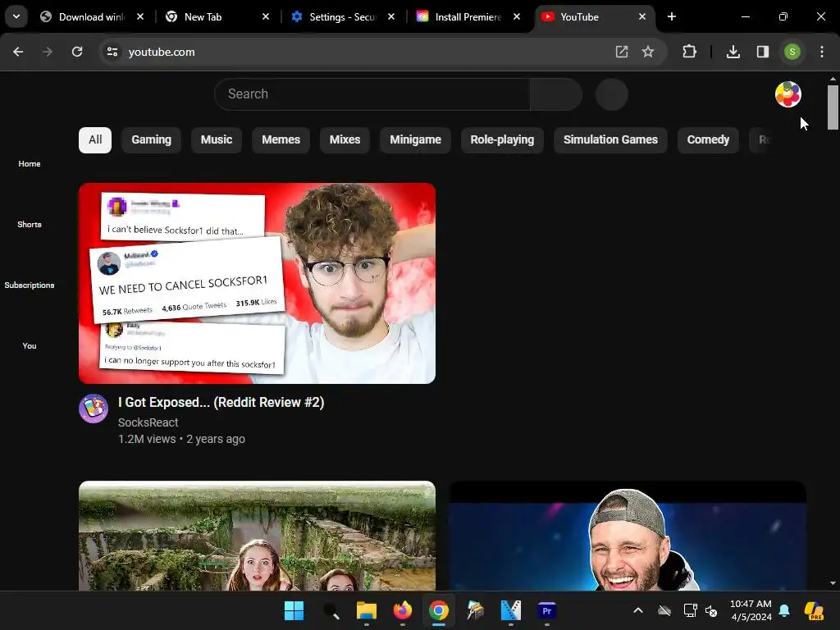The width and height of the screenshot is (840, 630).
Task: Open Chrome downloads icon
Action: point(733,52)
